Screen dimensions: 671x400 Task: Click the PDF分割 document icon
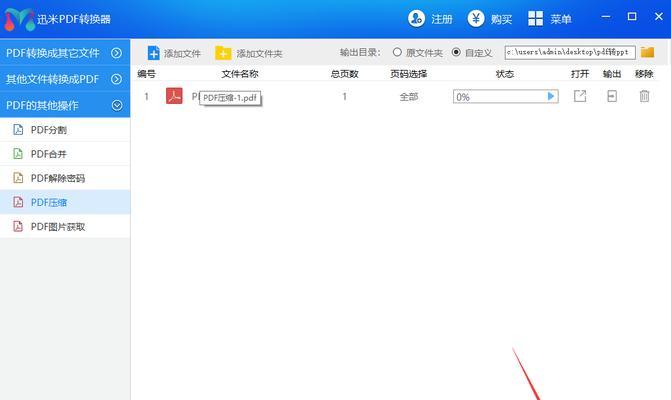pyautogui.click(x=18, y=130)
